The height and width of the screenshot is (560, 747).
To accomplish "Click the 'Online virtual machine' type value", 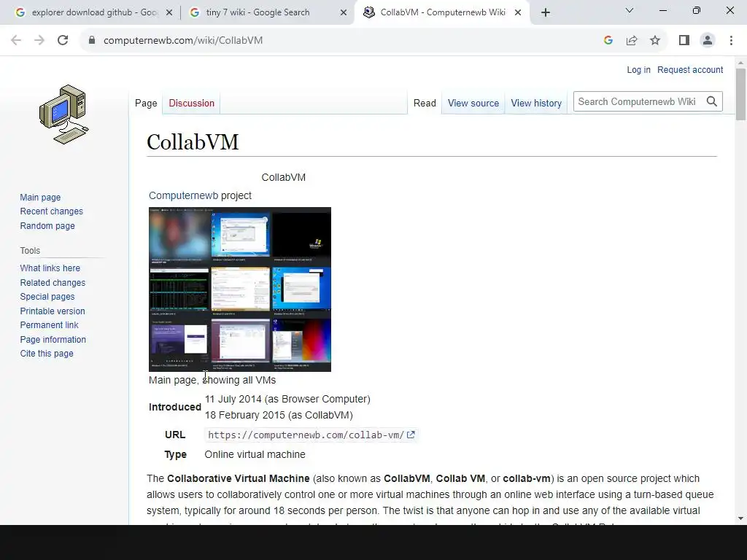I will pos(255,455).
